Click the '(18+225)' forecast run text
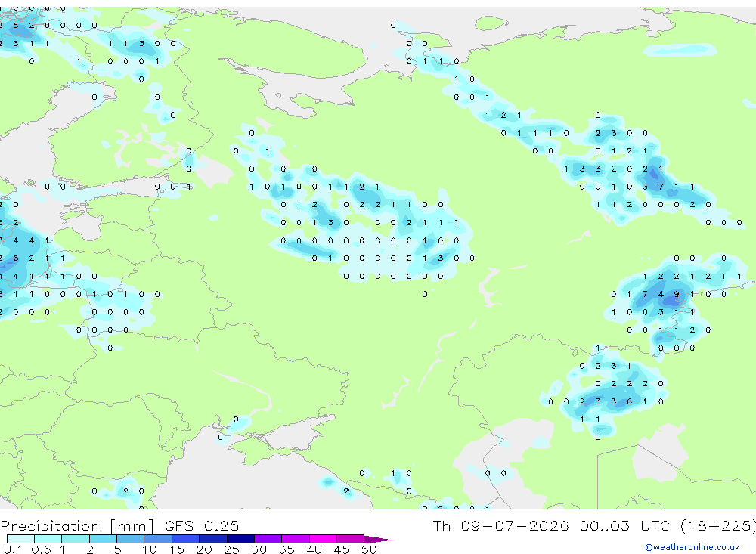The height and width of the screenshot is (554, 756). pos(718,526)
